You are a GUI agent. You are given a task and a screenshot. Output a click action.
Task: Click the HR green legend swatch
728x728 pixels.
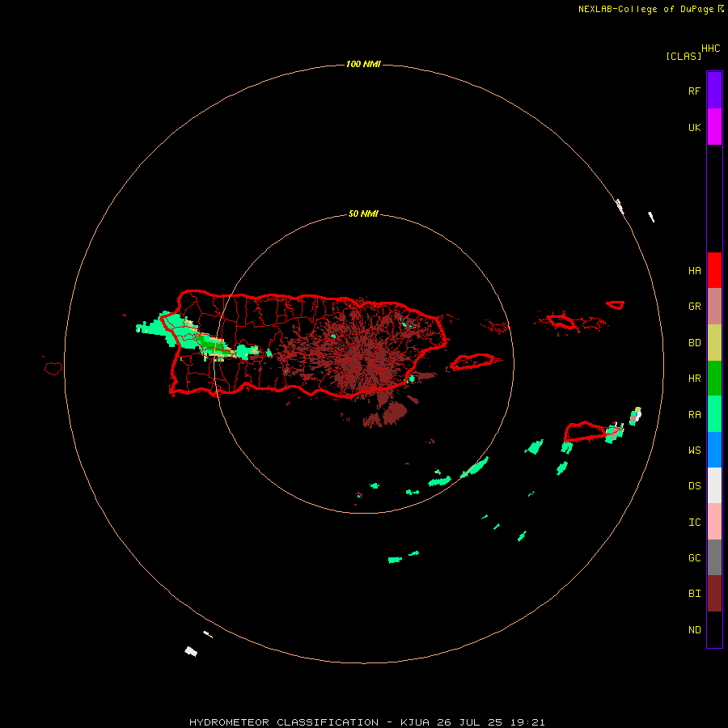tap(714, 379)
